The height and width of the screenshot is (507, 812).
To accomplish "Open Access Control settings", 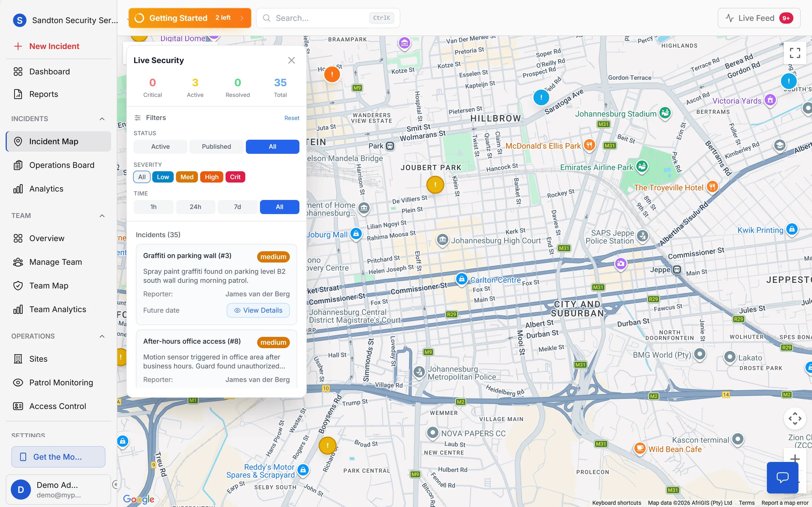I will (58, 406).
